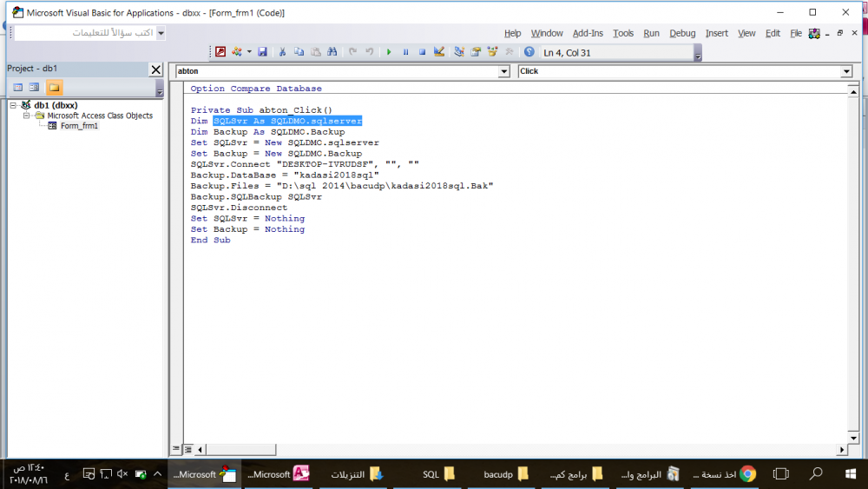Open the Insert Module dropdown arrow

pyautogui.click(x=249, y=52)
